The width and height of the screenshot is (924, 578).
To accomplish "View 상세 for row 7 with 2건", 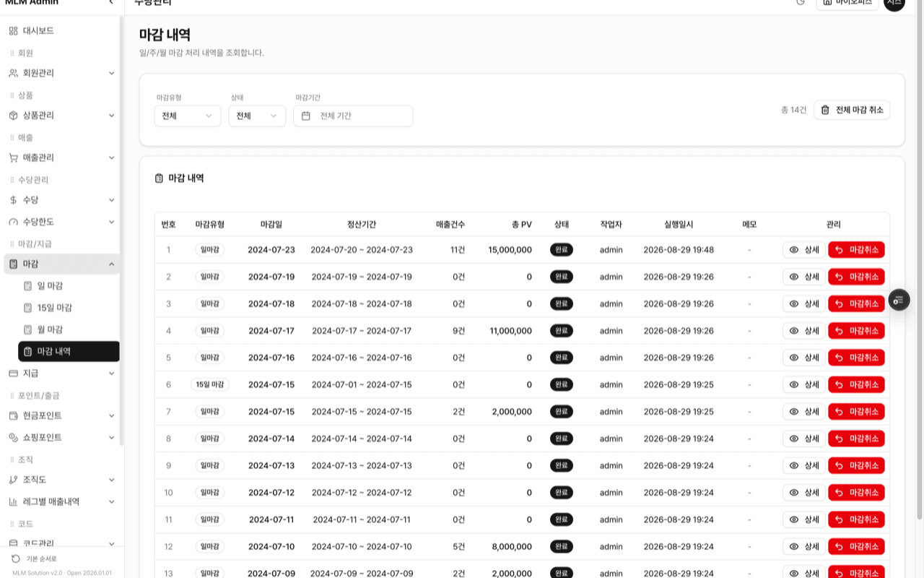I will [804, 412].
